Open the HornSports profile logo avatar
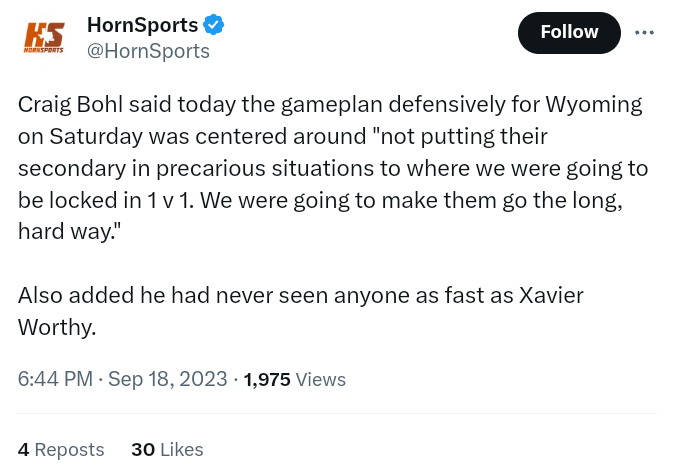673x474 pixels. (43, 37)
